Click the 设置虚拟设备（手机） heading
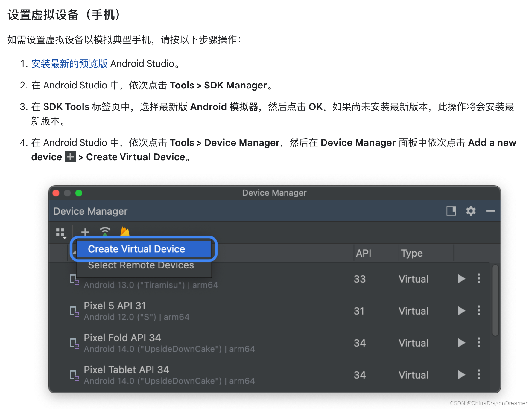532x409 pixels. [x=64, y=15]
